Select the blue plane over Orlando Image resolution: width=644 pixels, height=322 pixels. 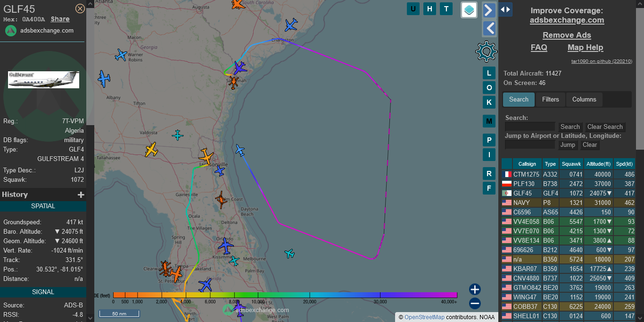[226, 246]
